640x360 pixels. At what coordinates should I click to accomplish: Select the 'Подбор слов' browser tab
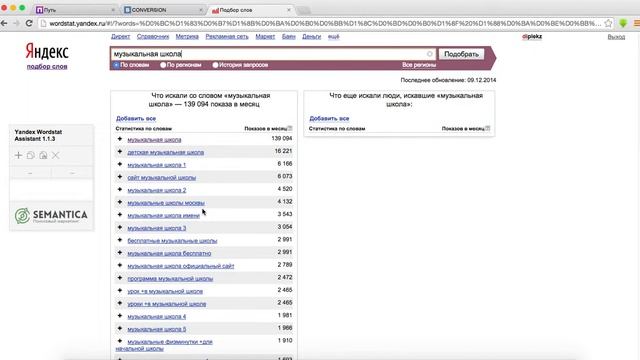[251, 10]
